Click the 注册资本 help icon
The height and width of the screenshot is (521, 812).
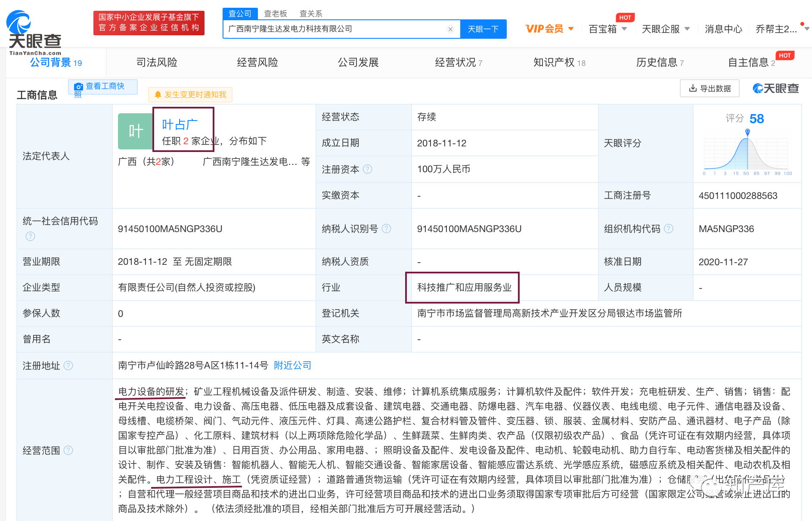click(x=367, y=169)
